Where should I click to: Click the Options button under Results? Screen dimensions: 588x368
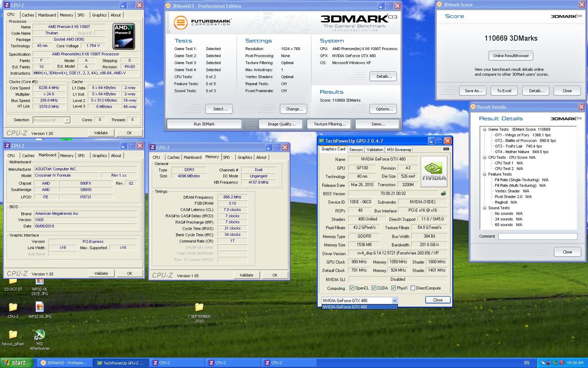(383, 109)
